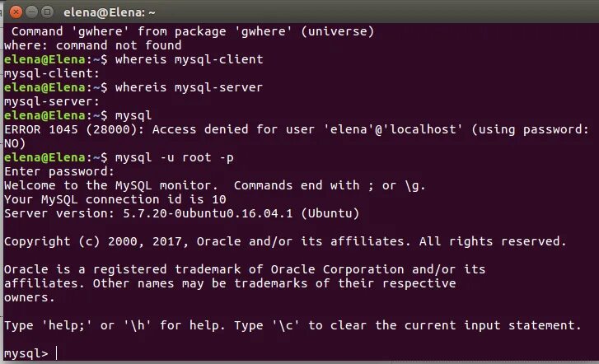Click the 'Oracle is a registered trademark' line

[x=244, y=269]
